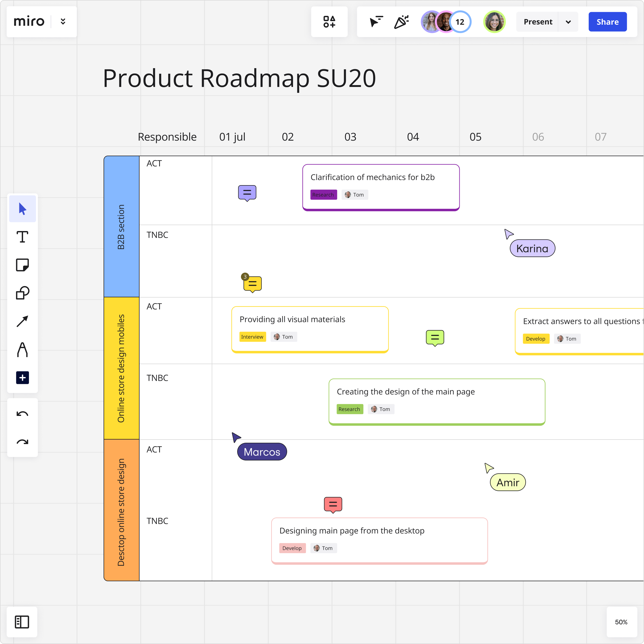
Task: Click the Redo arrow
Action: 22,442
